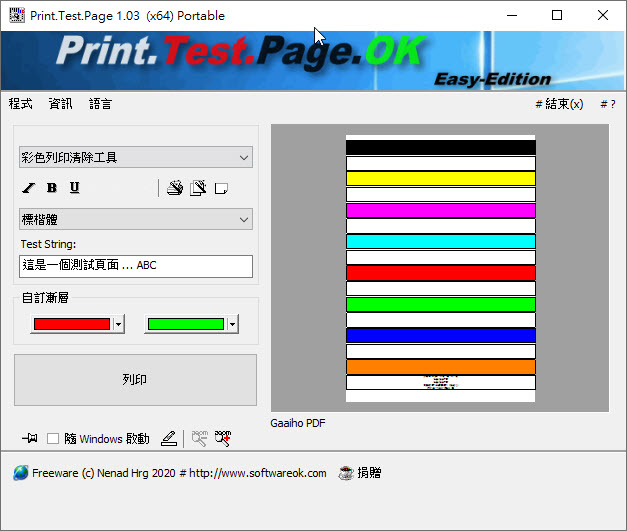Open the 彩色列印清除工具 test type dropdown
627x531 pixels.
(x=136, y=157)
